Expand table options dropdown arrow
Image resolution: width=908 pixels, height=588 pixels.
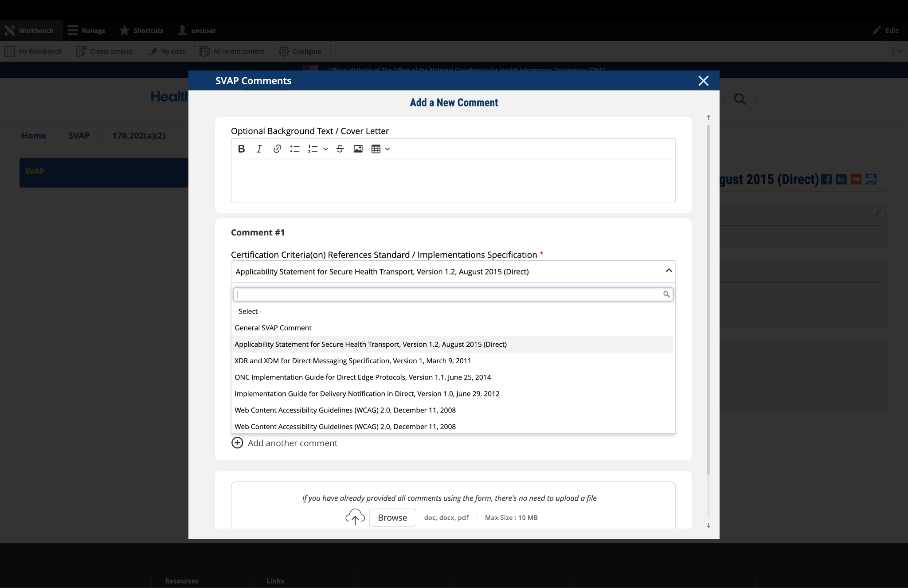[x=387, y=149]
